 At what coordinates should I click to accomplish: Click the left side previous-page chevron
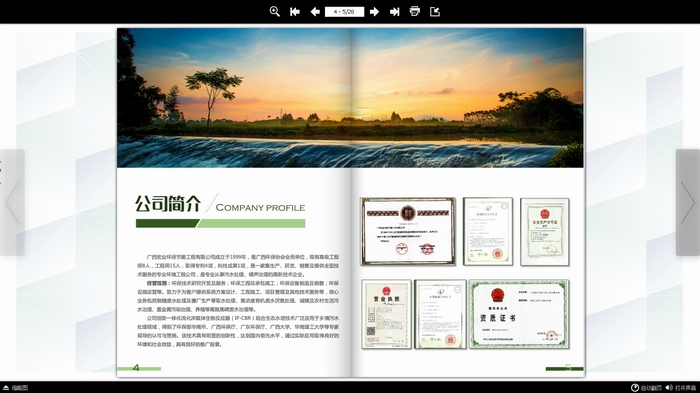(x=12, y=202)
